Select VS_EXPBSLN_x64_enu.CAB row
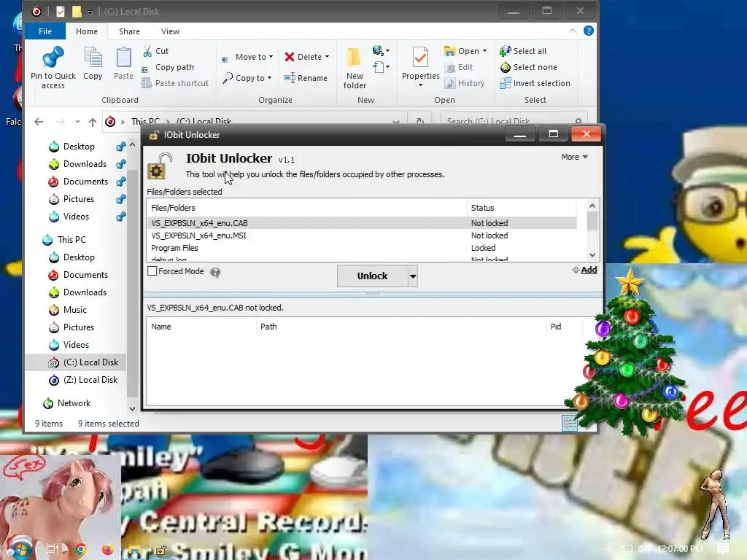 point(362,223)
